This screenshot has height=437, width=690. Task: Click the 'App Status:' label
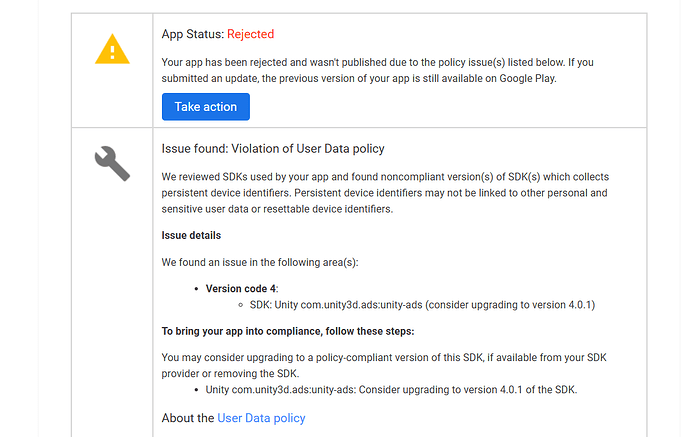(193, 34)
